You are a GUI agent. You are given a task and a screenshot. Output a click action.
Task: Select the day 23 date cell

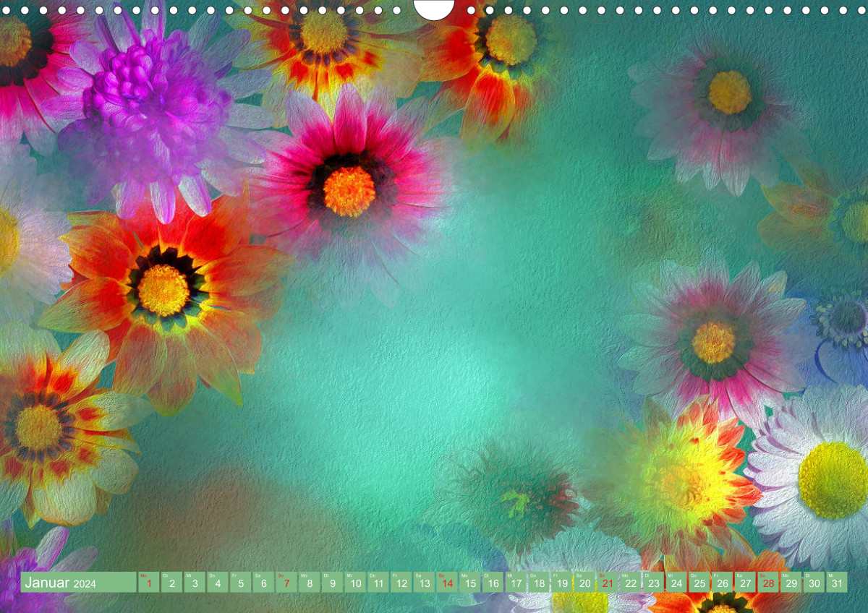click(652, 582)
